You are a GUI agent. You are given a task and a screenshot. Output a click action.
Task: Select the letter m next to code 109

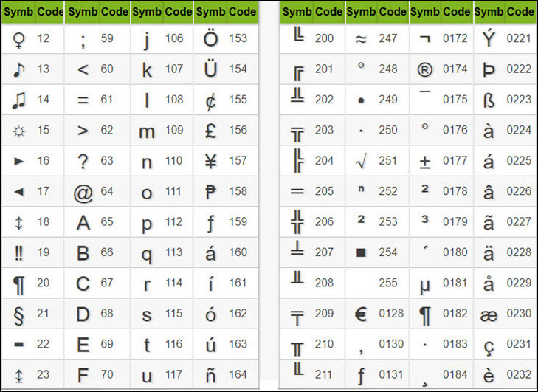(147, 132)
